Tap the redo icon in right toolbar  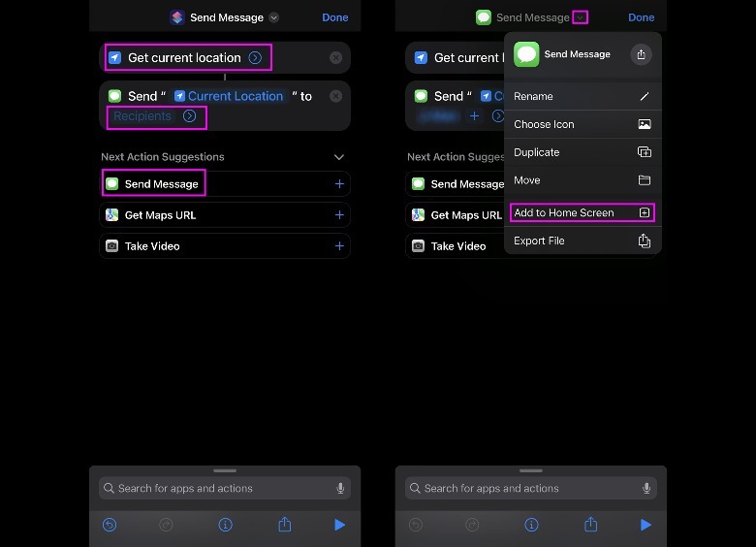click(472, 525)
